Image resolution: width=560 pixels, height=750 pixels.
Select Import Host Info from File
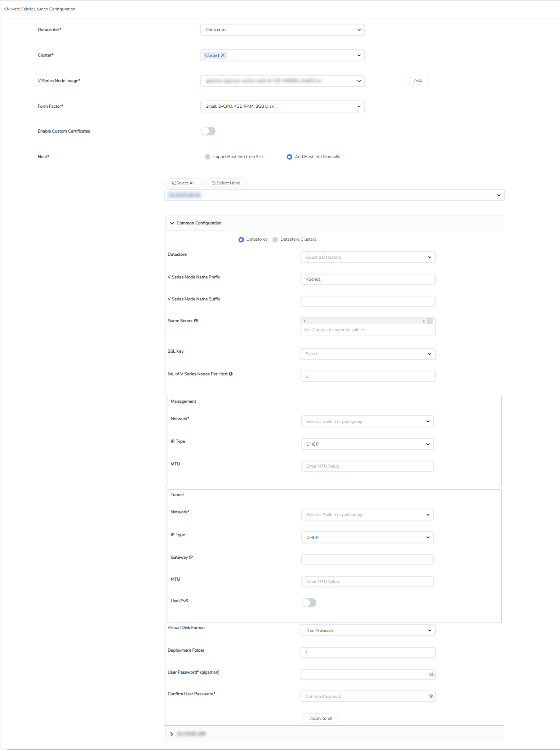[x=208, y=157]
